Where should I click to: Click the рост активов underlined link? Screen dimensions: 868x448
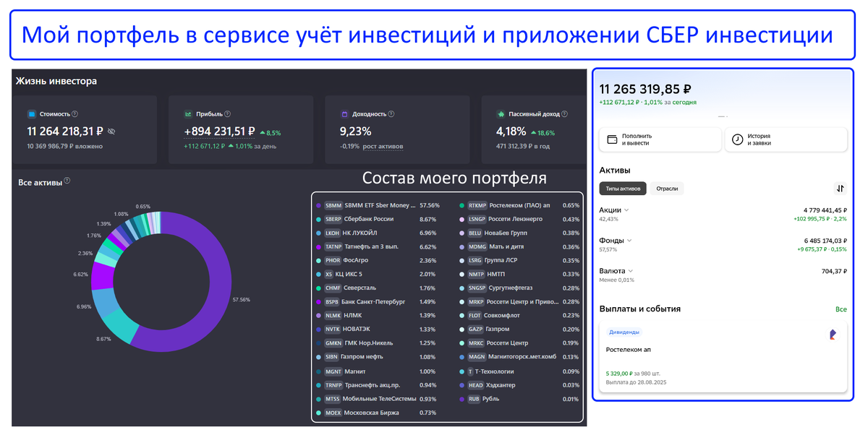tap(383, 147)
